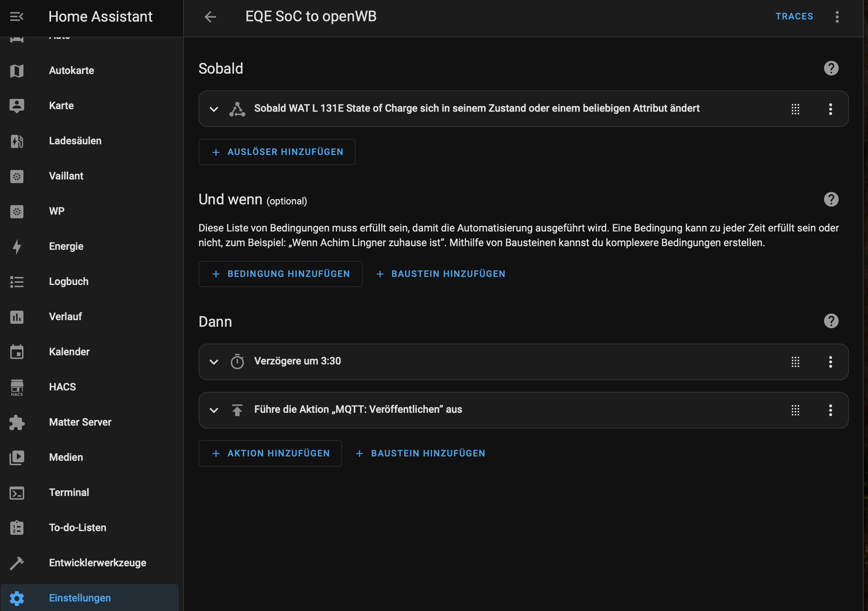Viewport: 868px width, 611px height.
Task: Open the three-dot menu of the MQTT Veröffentlichen action
Action: pos(830,410)
